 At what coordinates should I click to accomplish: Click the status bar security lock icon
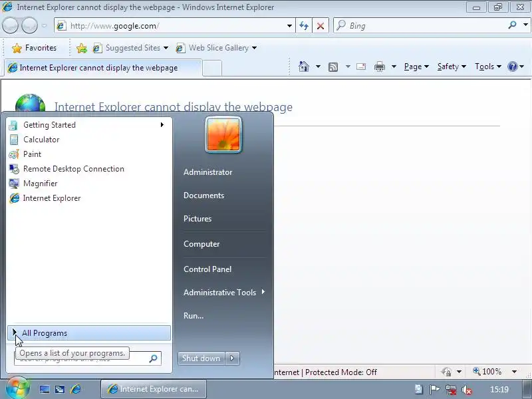coord(446,372)
